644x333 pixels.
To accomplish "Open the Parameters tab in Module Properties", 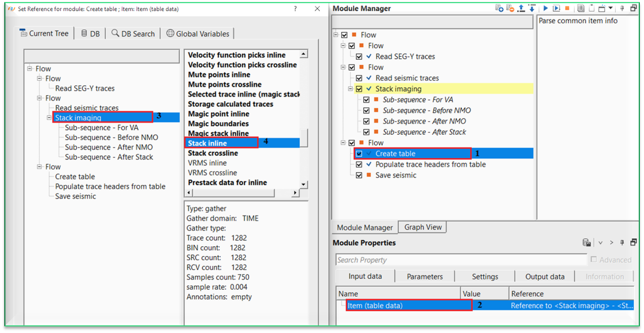I will 424,276.
